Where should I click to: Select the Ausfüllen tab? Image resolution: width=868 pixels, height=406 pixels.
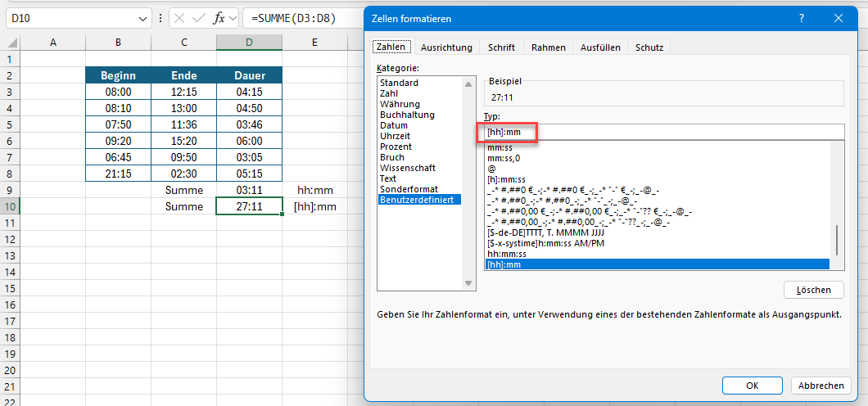(x=600, y=47)
